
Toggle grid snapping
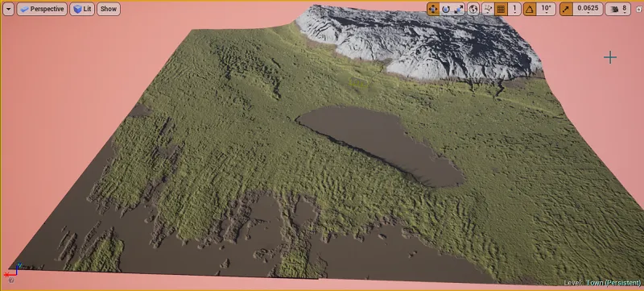(501, 9)
